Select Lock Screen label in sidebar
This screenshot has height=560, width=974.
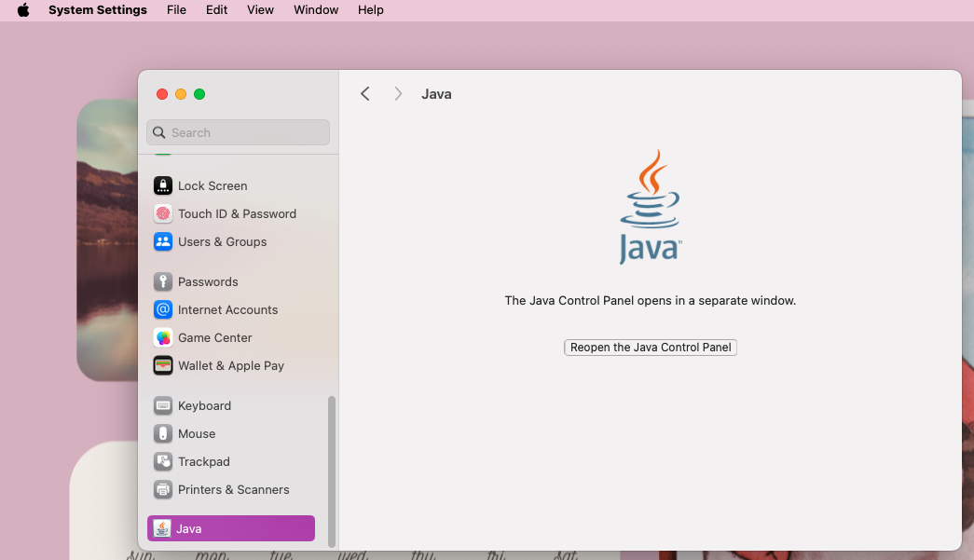[213, 185]
